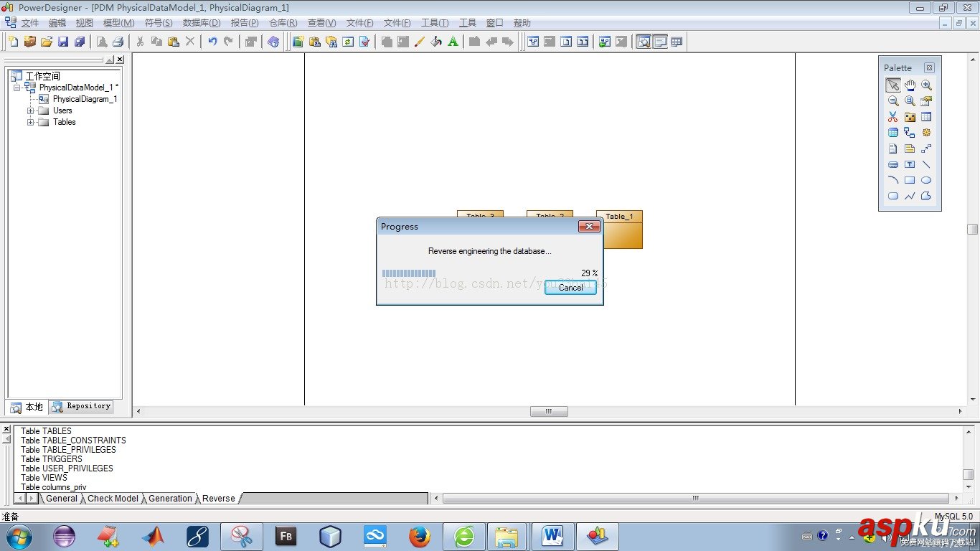Expand the Tables folder in workspace tree
The image size is (980, 551).
pos(31,122)
